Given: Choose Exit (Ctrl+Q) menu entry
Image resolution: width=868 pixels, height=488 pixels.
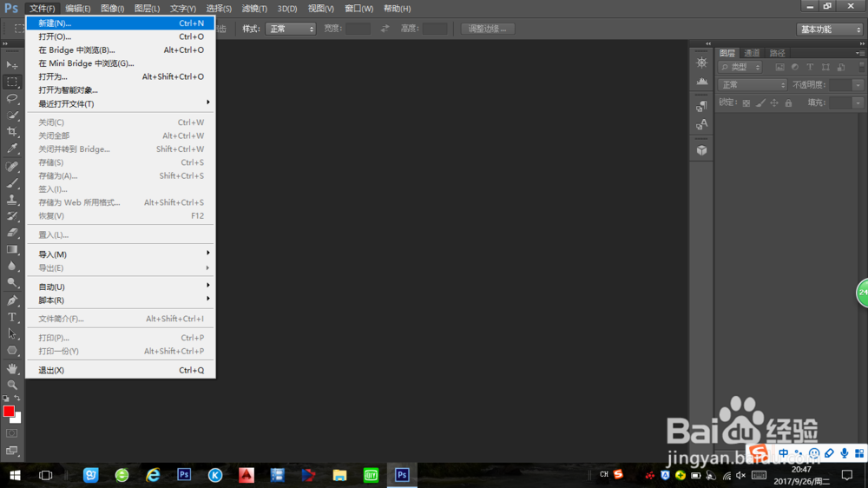Looking at the screenshot, I should point(120,370).
